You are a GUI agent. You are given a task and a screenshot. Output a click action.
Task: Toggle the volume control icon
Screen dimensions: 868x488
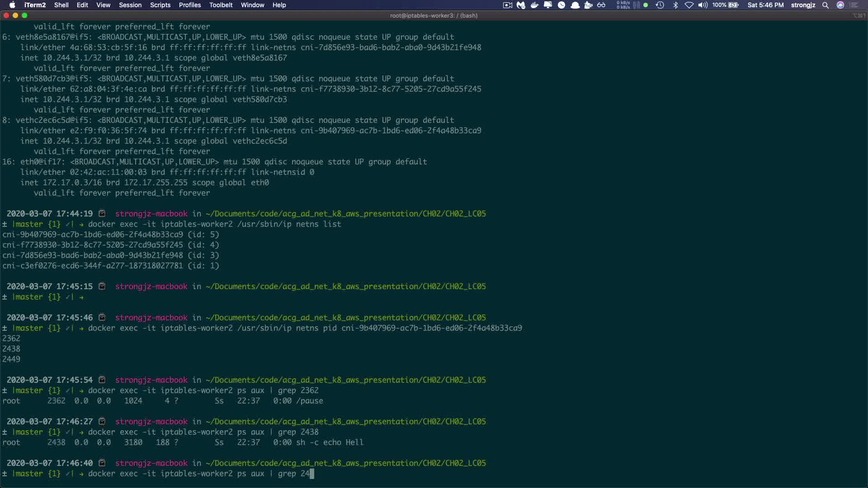[703, 5]
